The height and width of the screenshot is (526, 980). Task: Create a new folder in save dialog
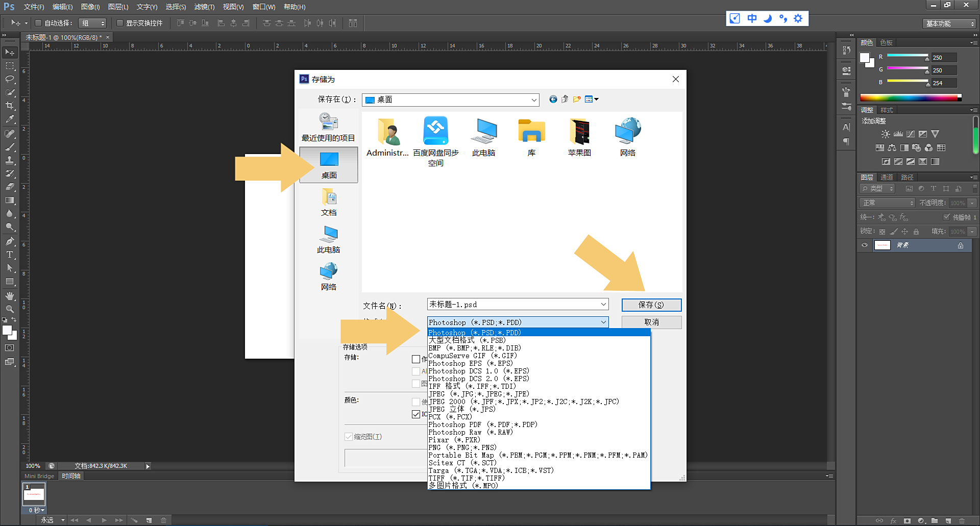pyautogui.click(x=577, y=99)
